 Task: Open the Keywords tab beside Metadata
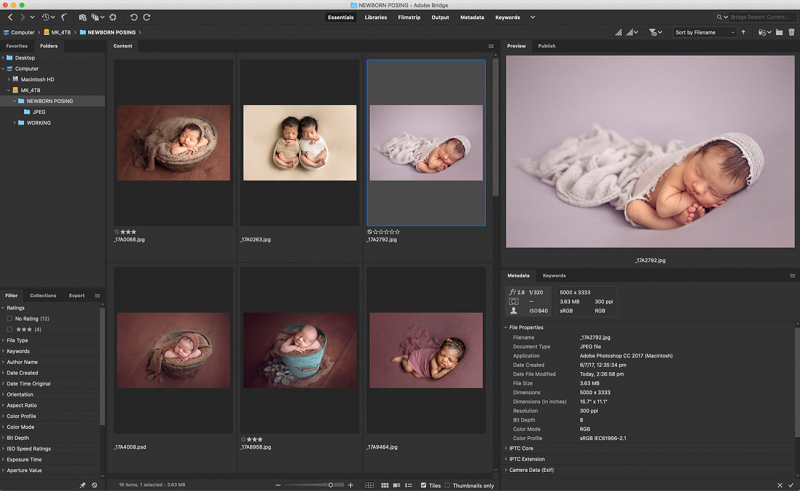pos(554,275)
